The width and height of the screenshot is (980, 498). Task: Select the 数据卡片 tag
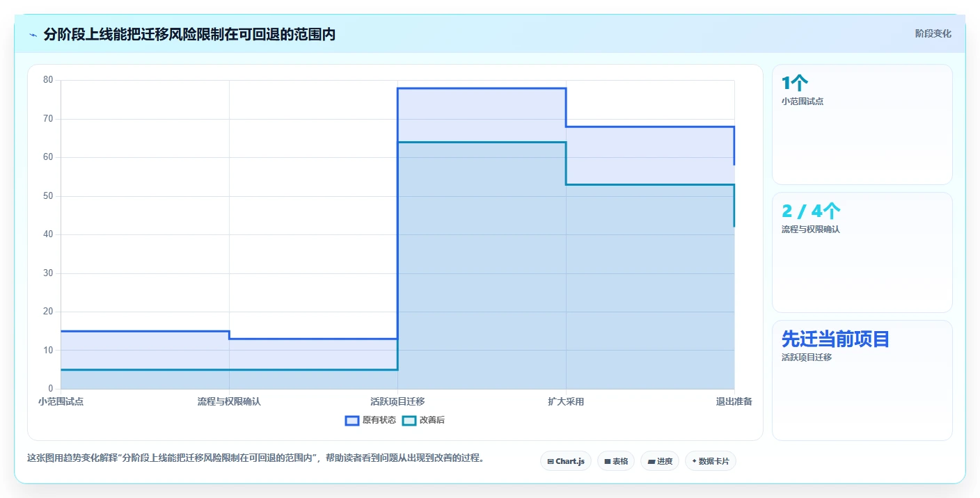pyautogui.click(x=711, y=461)
